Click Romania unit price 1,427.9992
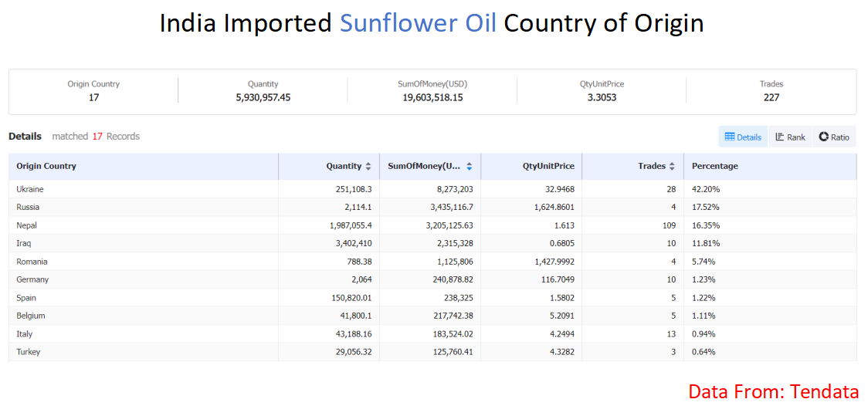868x416 pixels. tap(554, 262)
